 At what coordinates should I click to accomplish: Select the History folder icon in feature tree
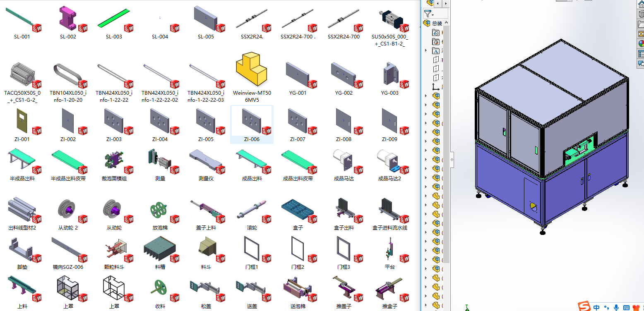pos(436,33)
